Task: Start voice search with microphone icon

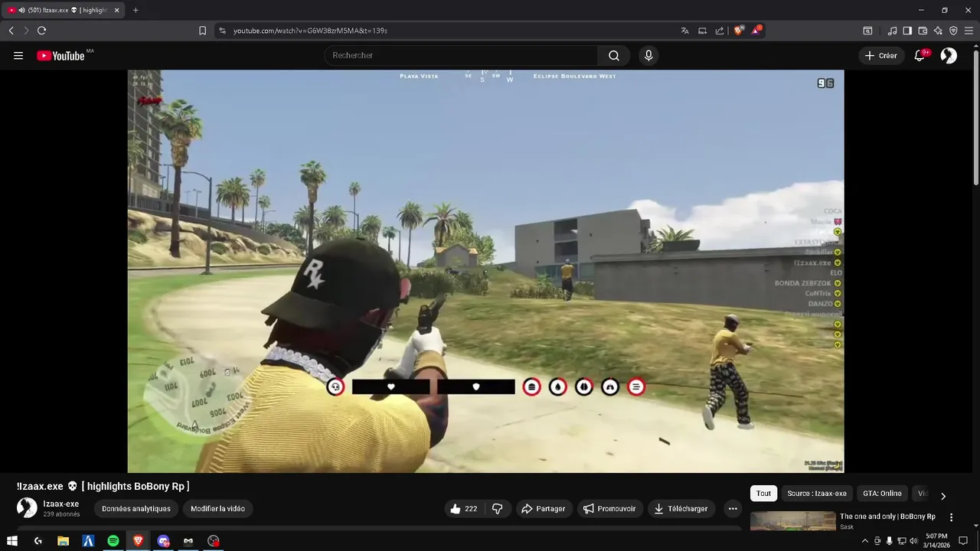Action: [x=648, y=56]
